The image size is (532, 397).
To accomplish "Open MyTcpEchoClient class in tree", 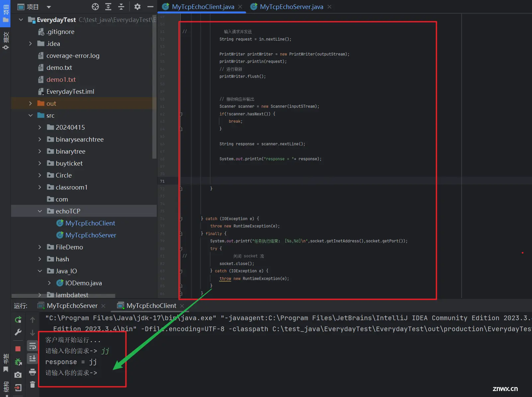I will tap(90, 223).
